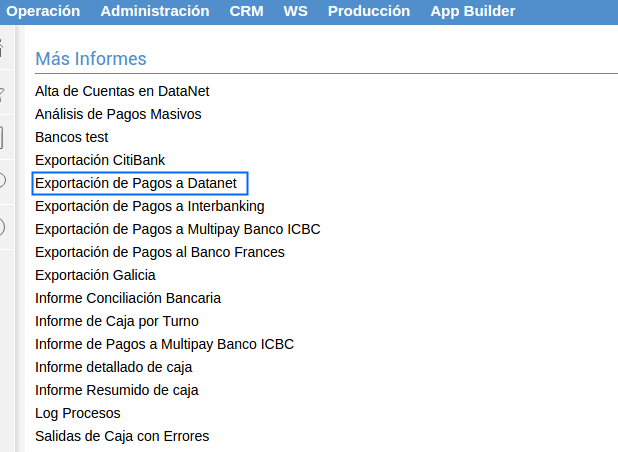This screenshot has width=618, height=452.
Task: Open Informe Conciliación Bancaria
Action: 128,298
